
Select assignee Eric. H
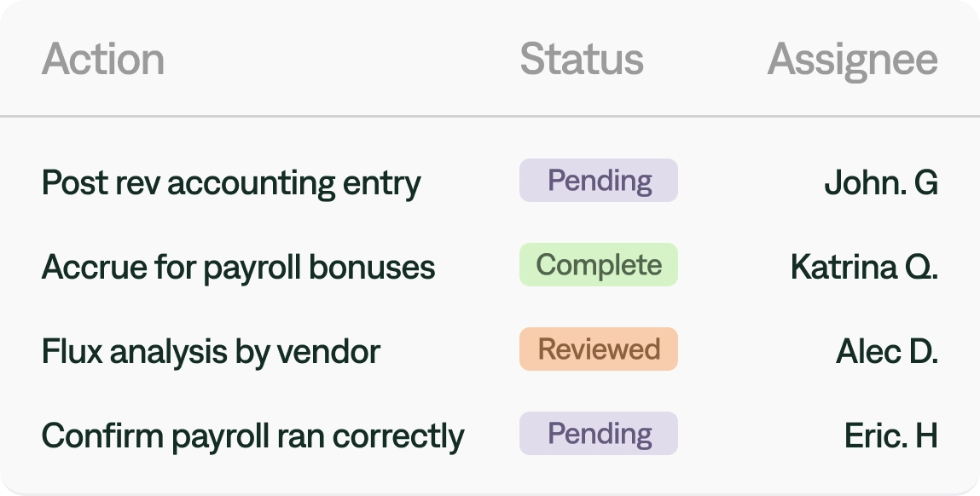[x=891, y=435]
